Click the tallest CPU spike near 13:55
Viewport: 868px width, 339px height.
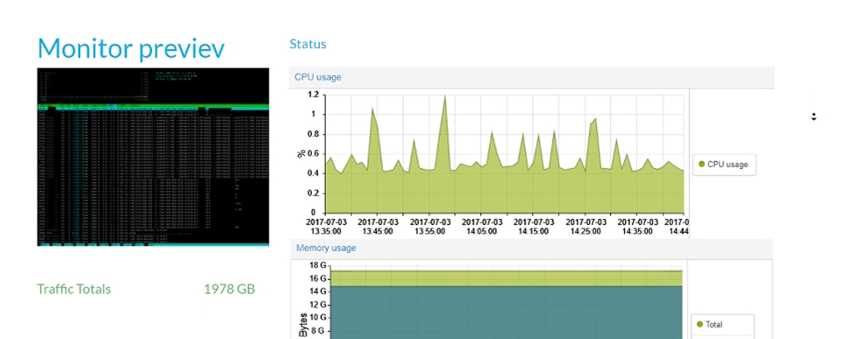click(x=444, y=100)
